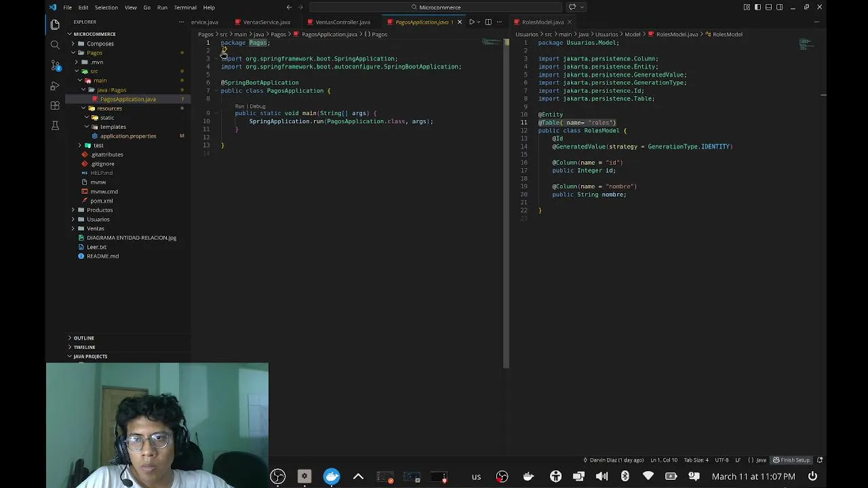Click the notifications bell in status bar
868x488 pixels.
pos(819,460)
